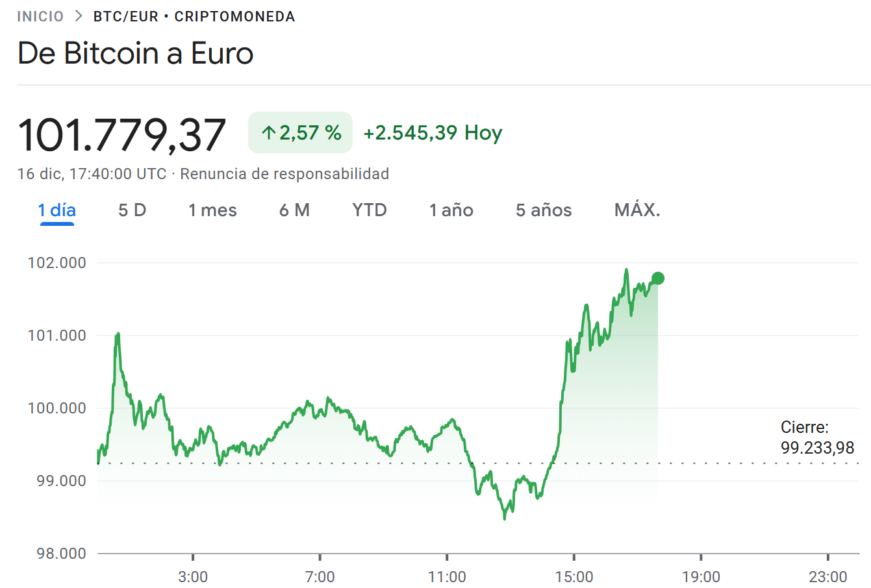Select the MÁX. range tab
871x588 pixels.
coord(637,210)
